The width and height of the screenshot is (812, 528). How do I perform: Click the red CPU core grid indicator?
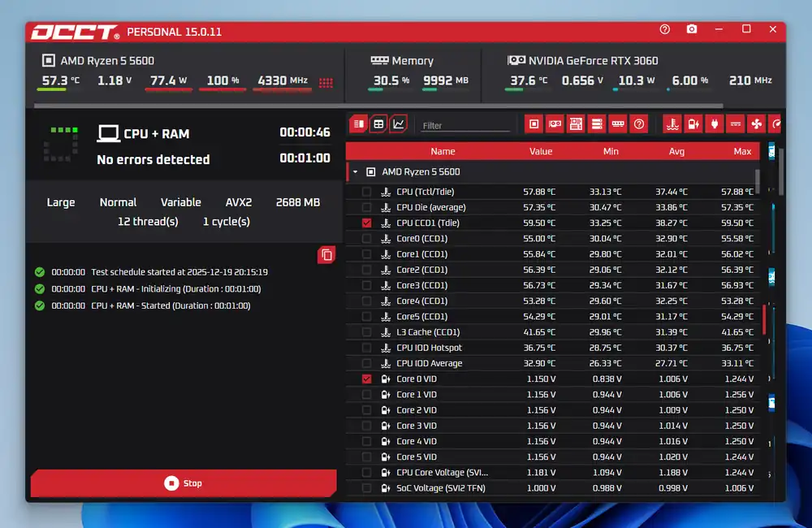(x=326, y=82)
